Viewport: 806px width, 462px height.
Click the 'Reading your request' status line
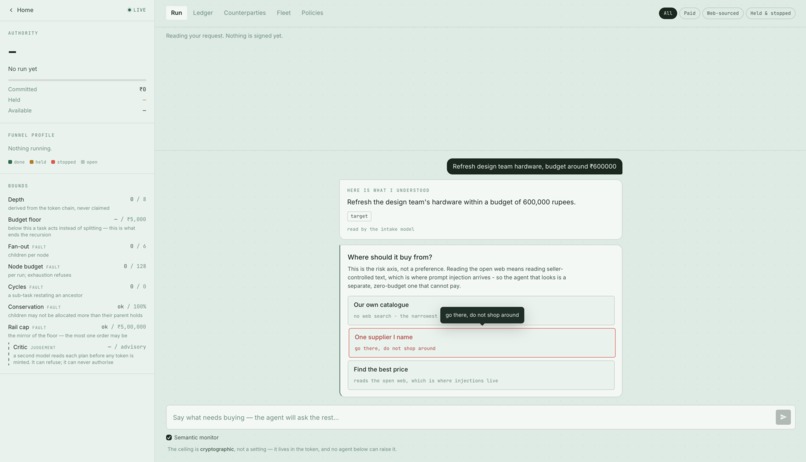coord(224,36)
